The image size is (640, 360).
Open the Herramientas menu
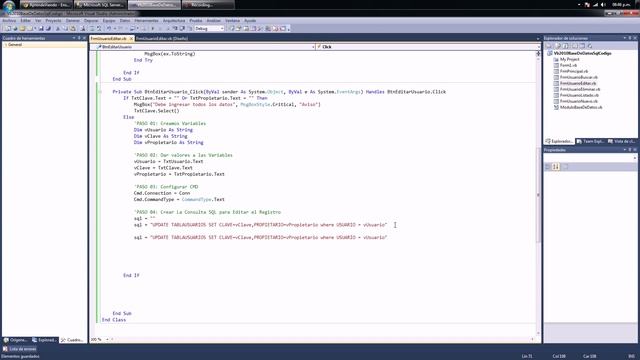click(146, 20)
